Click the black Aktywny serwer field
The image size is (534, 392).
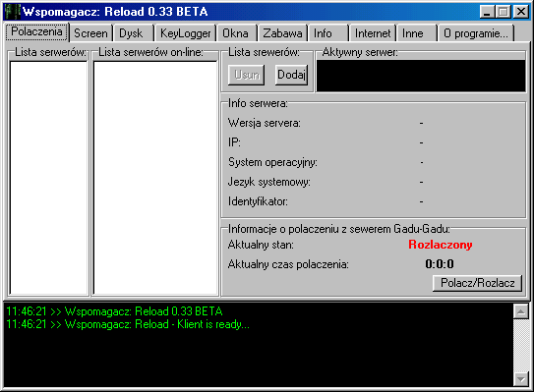[x=421, y=76]
